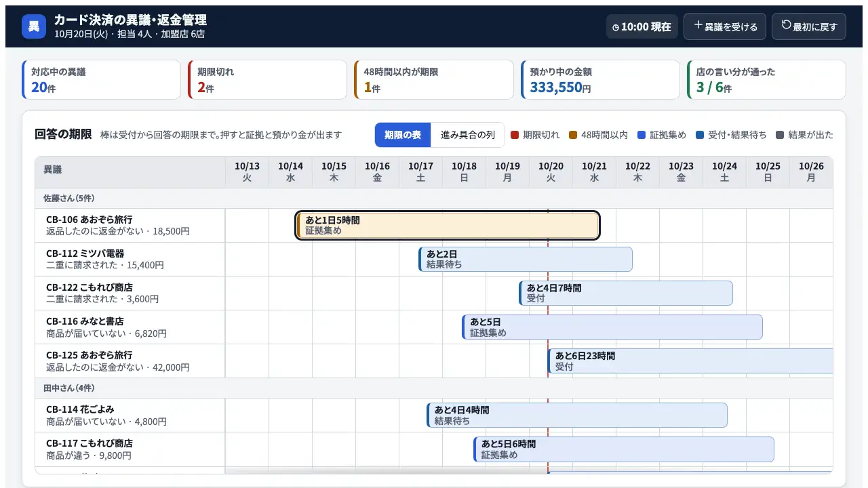Open the 預かり中の金額 summary card
868x488 pixels.
(600, 80)
